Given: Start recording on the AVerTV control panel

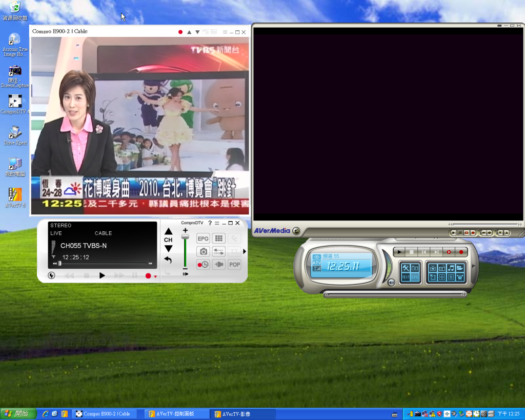Looking at the screenshot, I should 461,252.
